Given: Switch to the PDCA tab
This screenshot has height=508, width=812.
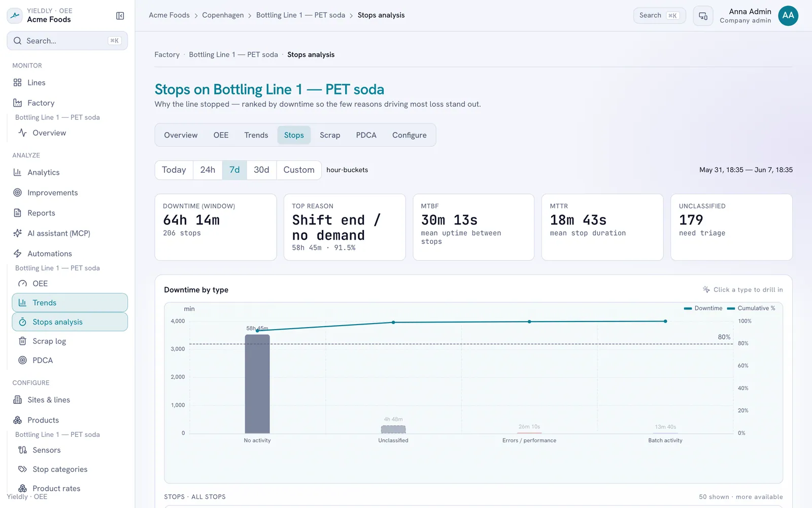Looking at the screenshot, I should 366,135.
